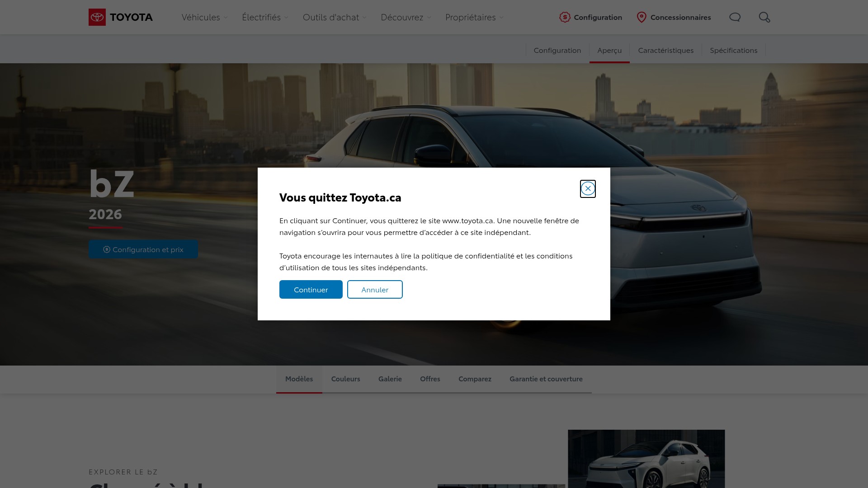Click the Concessionnaires map pin icon
Image resolution: width=868 pixels, height=488 pixels.
[x=642, y=17]
